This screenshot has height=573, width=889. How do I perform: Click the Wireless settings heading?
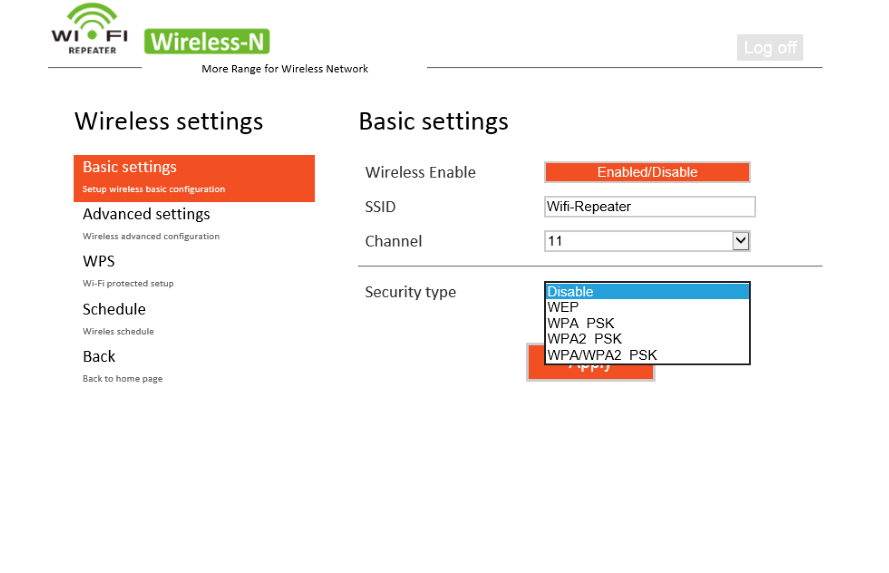coord(168,122)
